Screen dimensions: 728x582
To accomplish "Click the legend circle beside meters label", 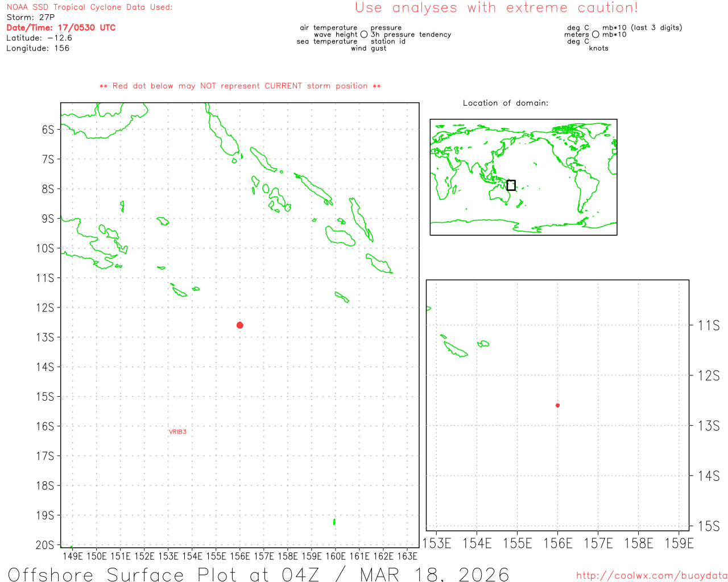I will [595, 35].
